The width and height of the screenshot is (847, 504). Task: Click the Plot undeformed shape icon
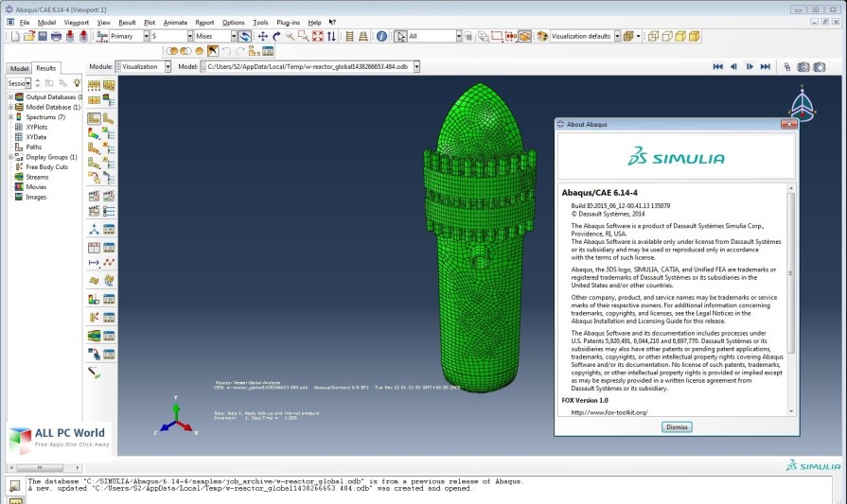click(x=94, y=118)
